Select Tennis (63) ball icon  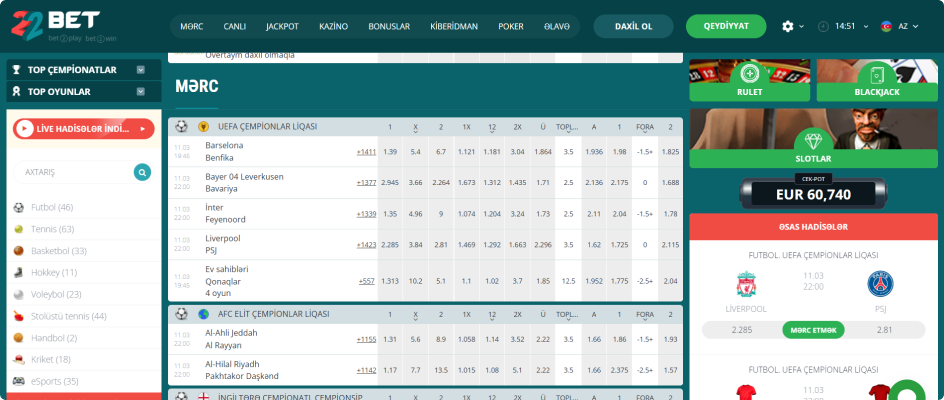point(19,229)
